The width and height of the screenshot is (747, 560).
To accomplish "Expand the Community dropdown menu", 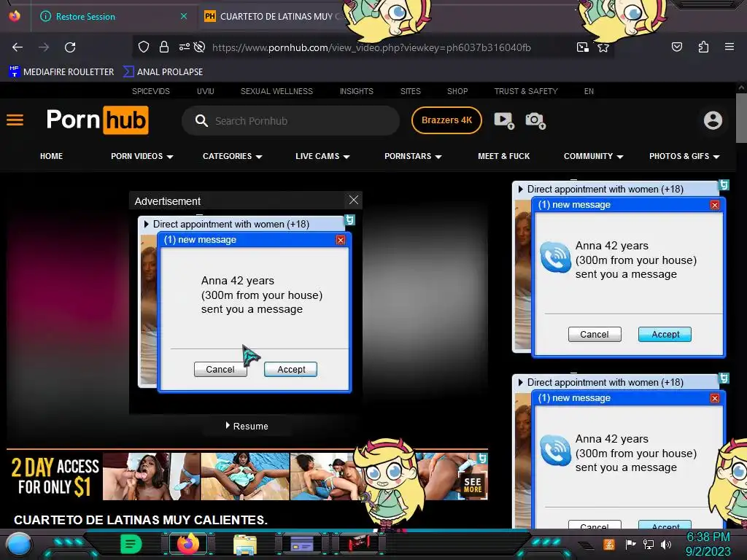I will (594, 156).
